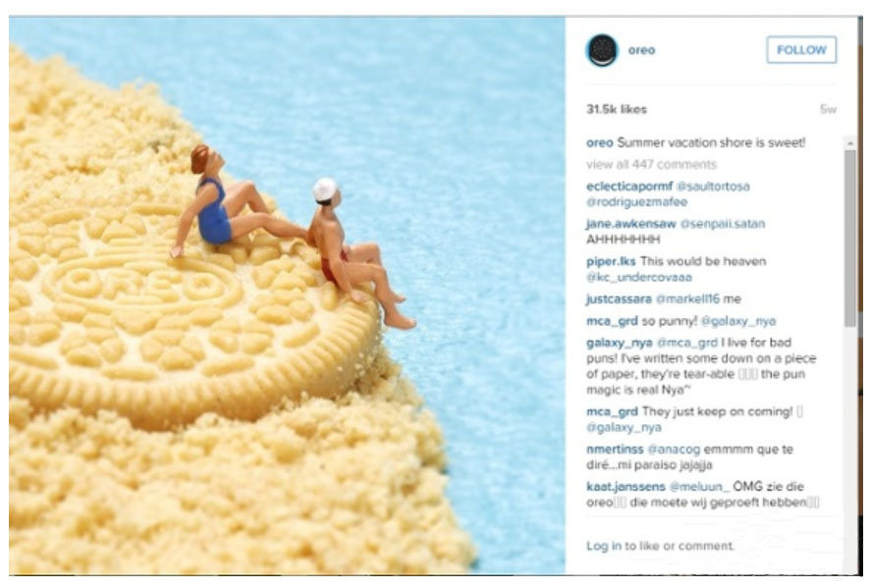Click the comments scrollbar thumb
This screenshot has height=588, width=870.
pos(850,238)
